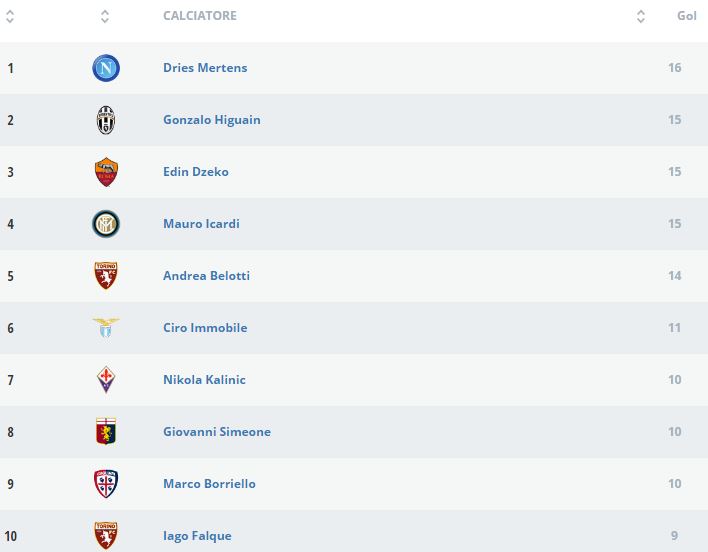Click the CALCIATORE column header
This screenshot has width=708, height=552.
click(200, 16)
